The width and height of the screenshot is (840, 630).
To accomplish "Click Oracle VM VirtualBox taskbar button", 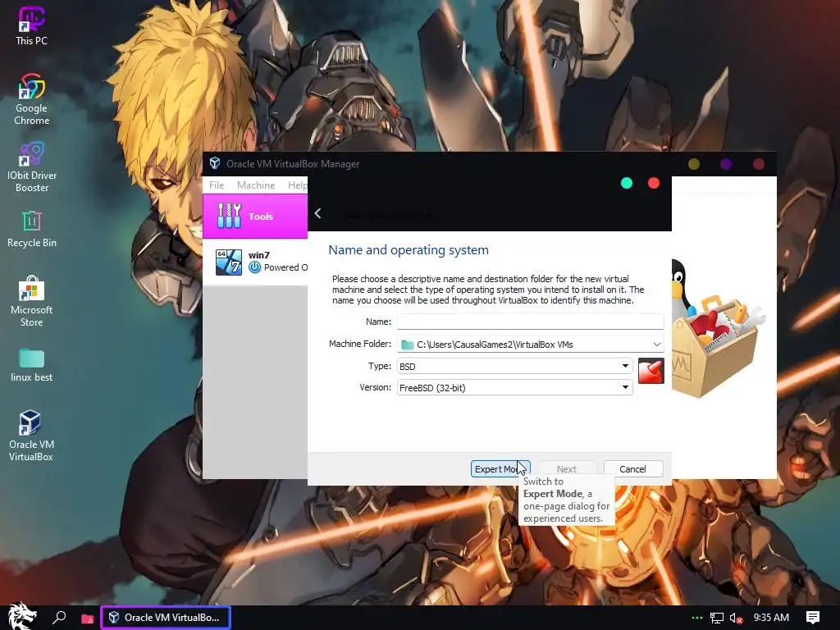I will (166, 617).
